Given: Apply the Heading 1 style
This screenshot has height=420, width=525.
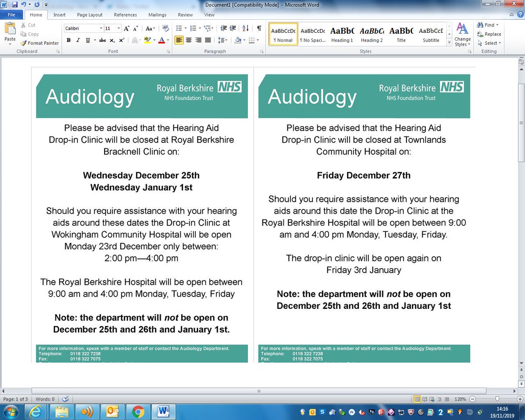Looking at the screenshot, I should 342,35.
